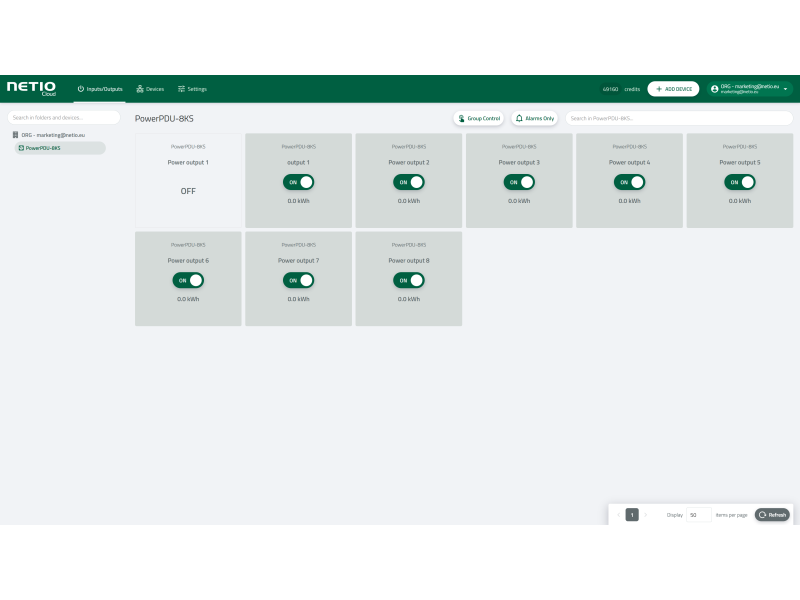Focus the Search in folders and devices field
The width and height of the screenshot is (800, 600).
click(x=64, y=117)
